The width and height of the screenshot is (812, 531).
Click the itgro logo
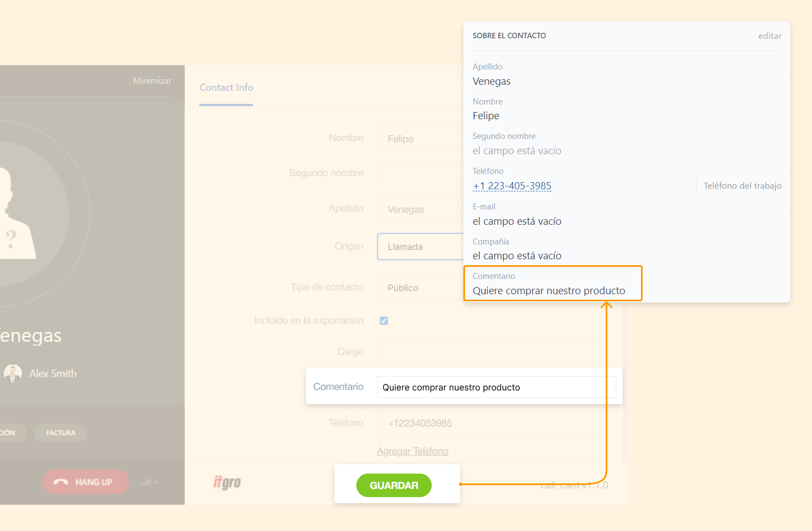227,482
